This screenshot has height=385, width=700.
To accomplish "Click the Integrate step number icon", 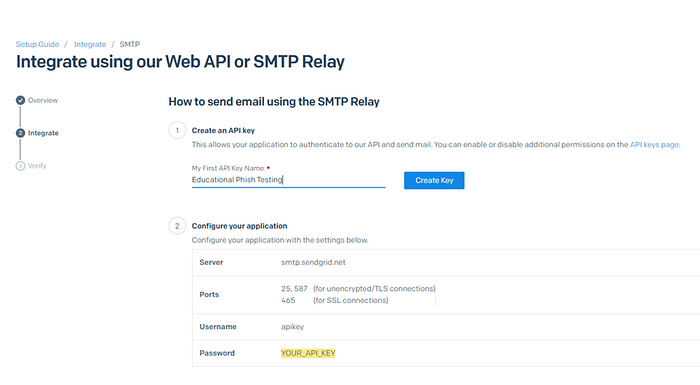I will click(20, 133).
